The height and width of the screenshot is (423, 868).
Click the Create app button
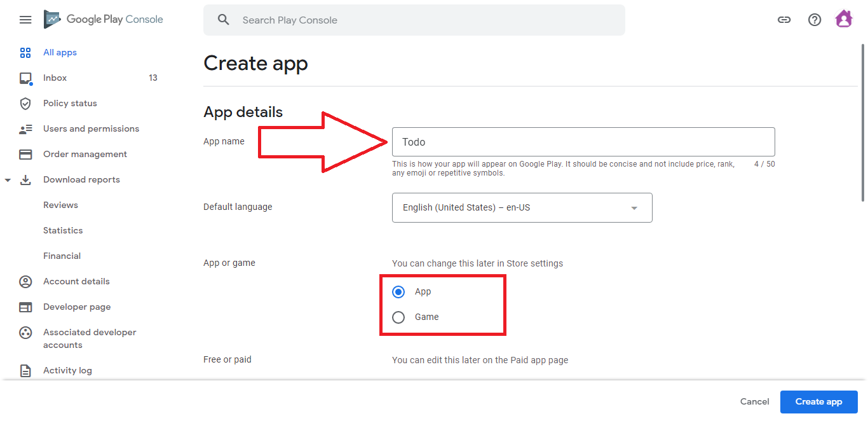click(x=818, y=401)
